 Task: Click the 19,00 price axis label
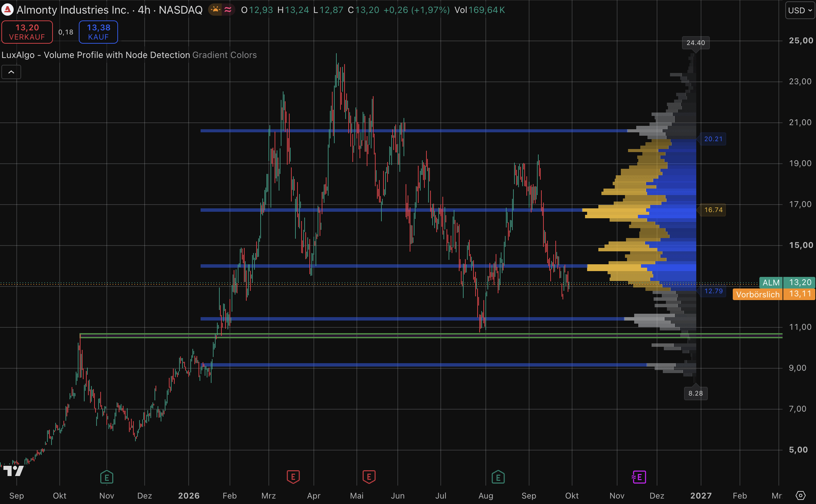pyautogui.click(x=800, y=163)
